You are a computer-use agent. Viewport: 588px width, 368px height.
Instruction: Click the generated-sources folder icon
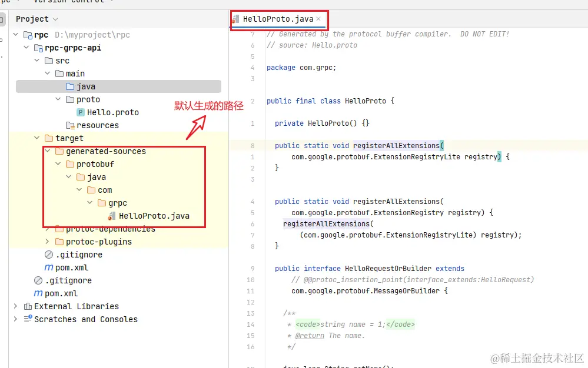(59, 151)
